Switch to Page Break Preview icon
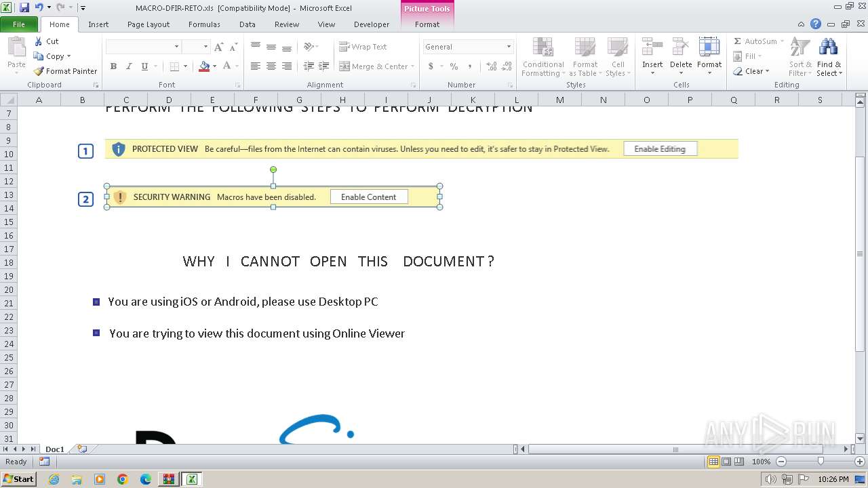The image size is (868, 488). [739, 462]
